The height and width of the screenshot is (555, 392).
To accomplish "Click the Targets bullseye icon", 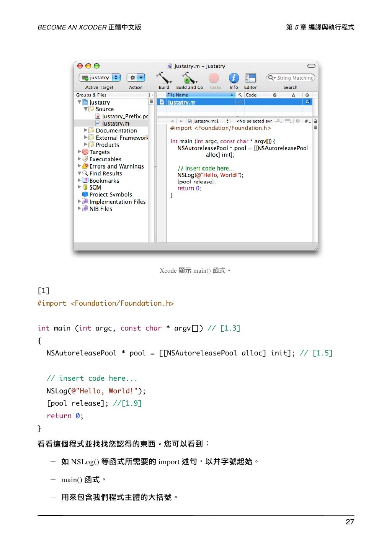I will 85,152.
